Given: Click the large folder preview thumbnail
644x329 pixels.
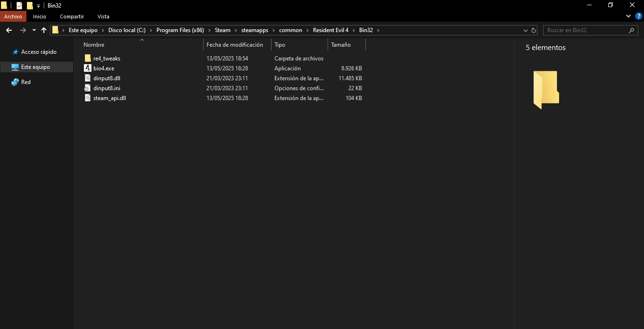Looking at the screenshot, I should click(546, 90).
